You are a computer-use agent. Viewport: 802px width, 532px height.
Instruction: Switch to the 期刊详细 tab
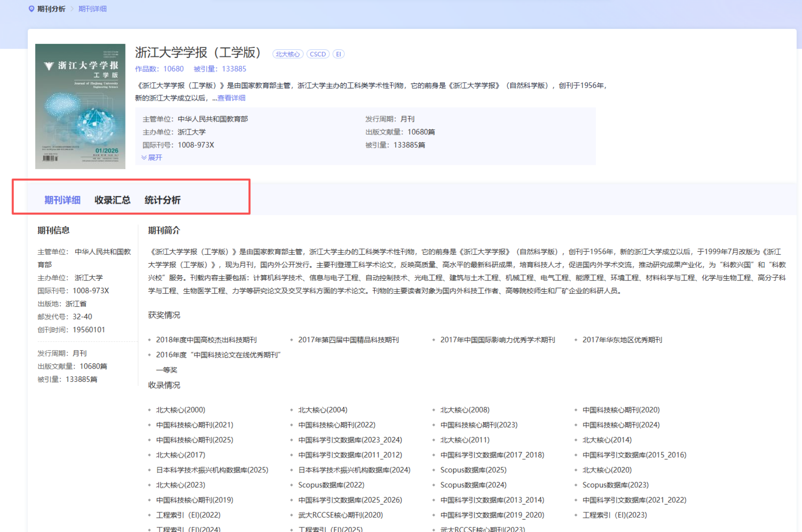pos(62,200)
